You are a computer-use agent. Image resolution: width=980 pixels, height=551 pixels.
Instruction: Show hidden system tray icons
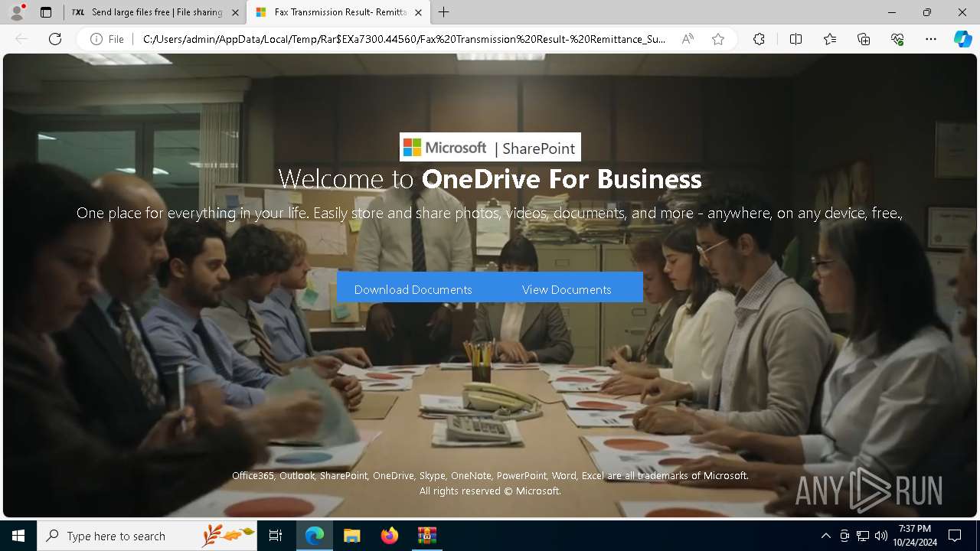click(x=825, y=536)
